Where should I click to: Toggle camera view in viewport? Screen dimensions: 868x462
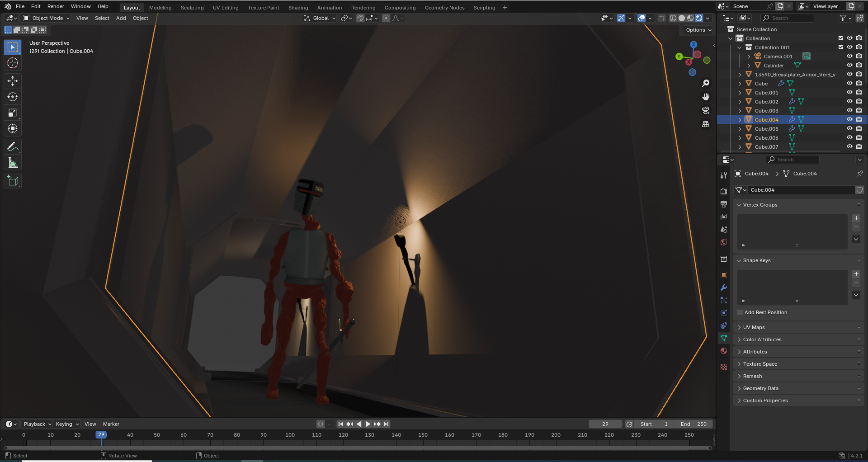click(705, 110)
